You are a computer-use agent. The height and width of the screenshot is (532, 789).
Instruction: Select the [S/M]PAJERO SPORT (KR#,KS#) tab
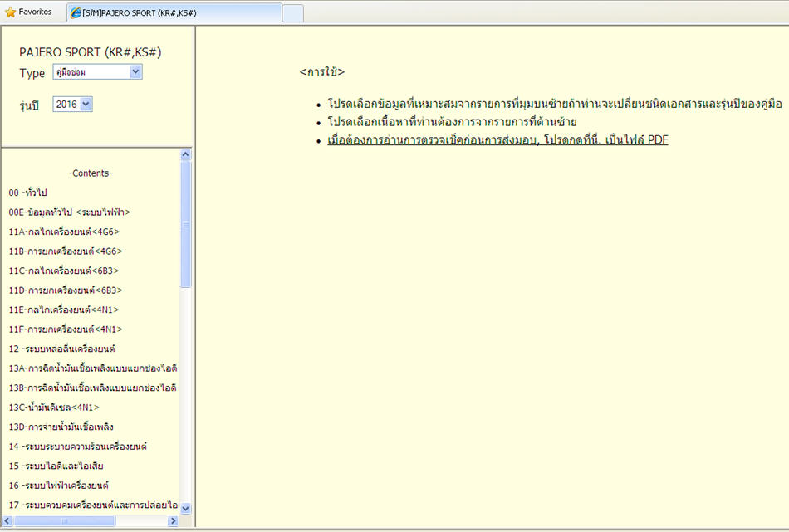[x=174, y=13]
